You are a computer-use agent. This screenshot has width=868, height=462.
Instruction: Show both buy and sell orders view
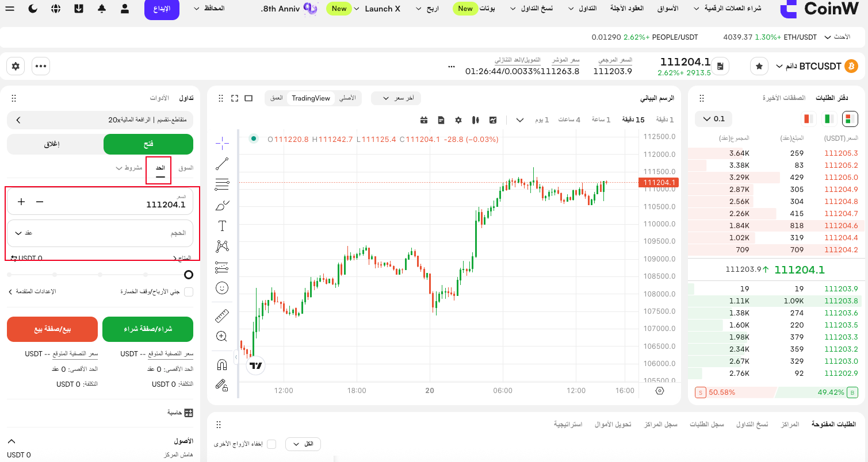(x=850, y=119)
